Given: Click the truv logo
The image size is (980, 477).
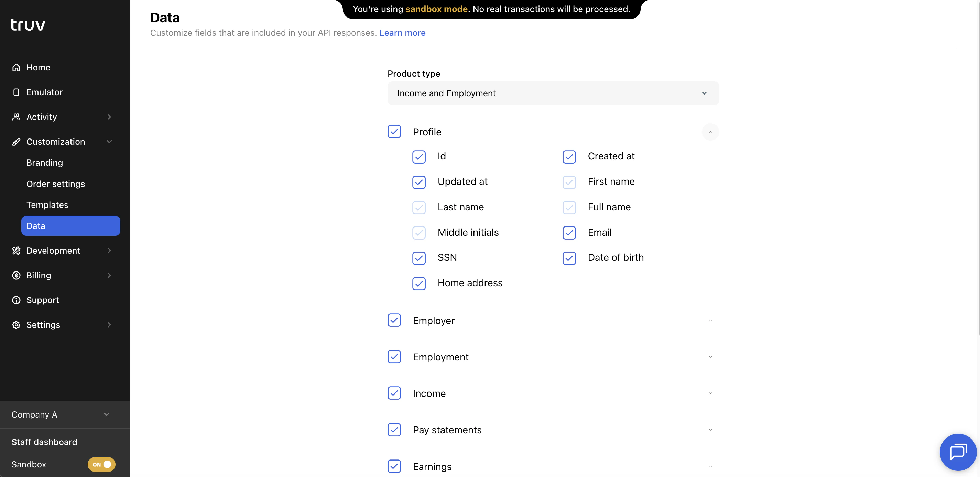Looking at the screenshot, I should [28, 25].
